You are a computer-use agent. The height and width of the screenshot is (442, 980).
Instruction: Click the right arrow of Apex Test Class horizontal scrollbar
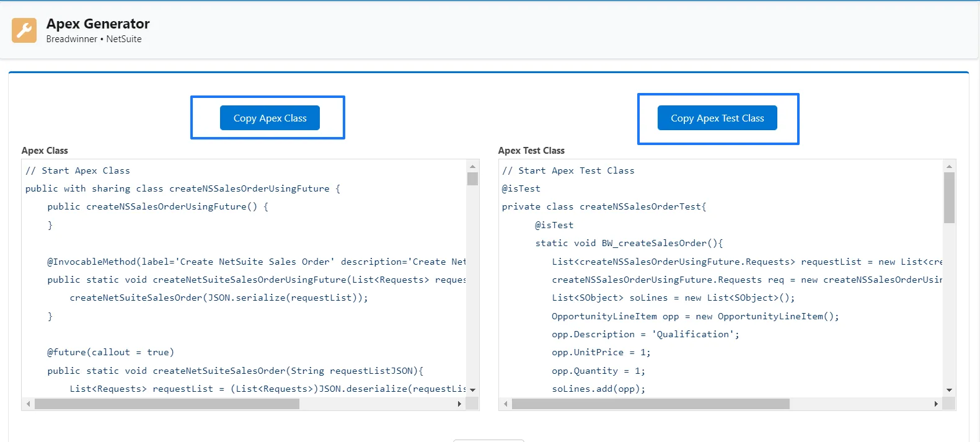pos(936,404)
